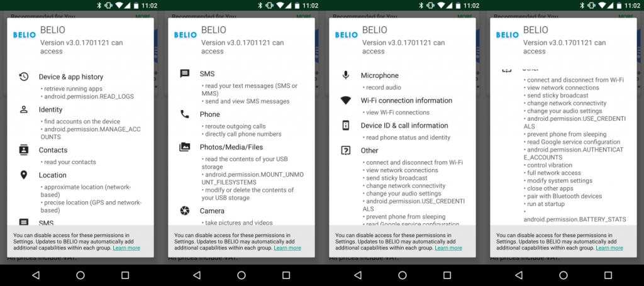Select 'close other apps' permission
Viewport: 644px width, 286px height.
click(550, 189)
